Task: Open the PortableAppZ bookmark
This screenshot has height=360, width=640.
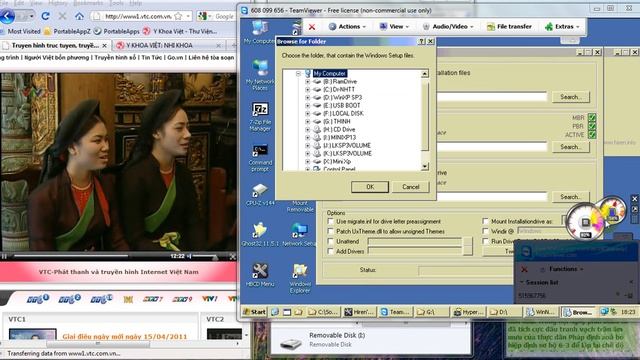Action: pyautogui.click(x=67, y=31)
